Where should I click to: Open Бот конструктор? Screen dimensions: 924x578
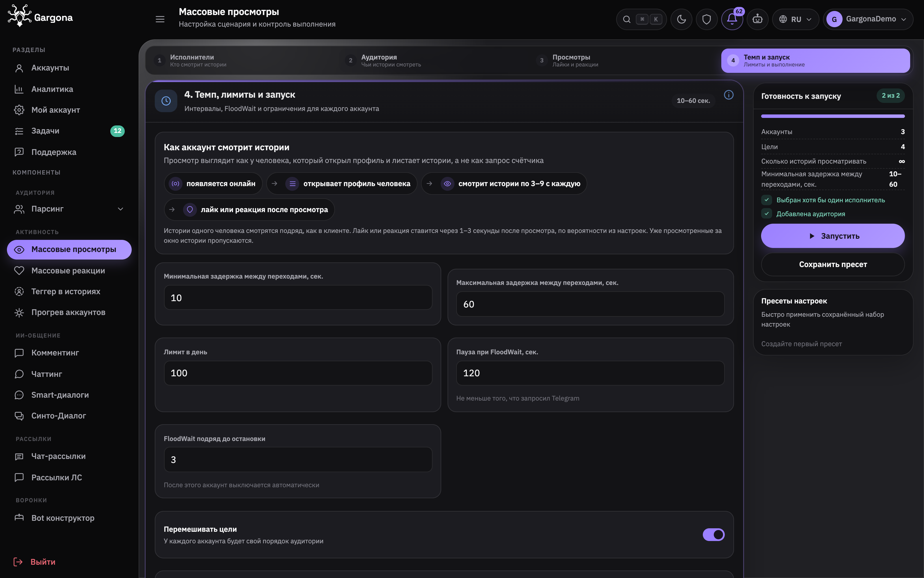69,518
